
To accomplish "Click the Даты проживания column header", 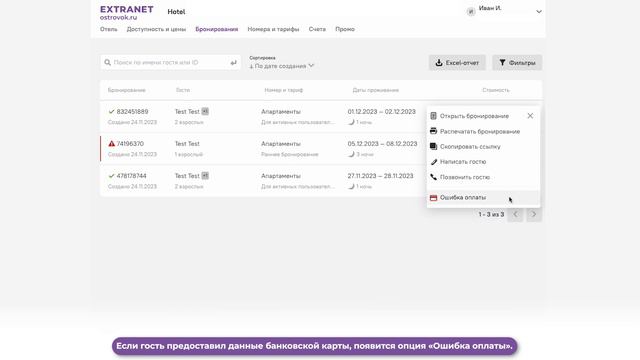I will [376, 90].
